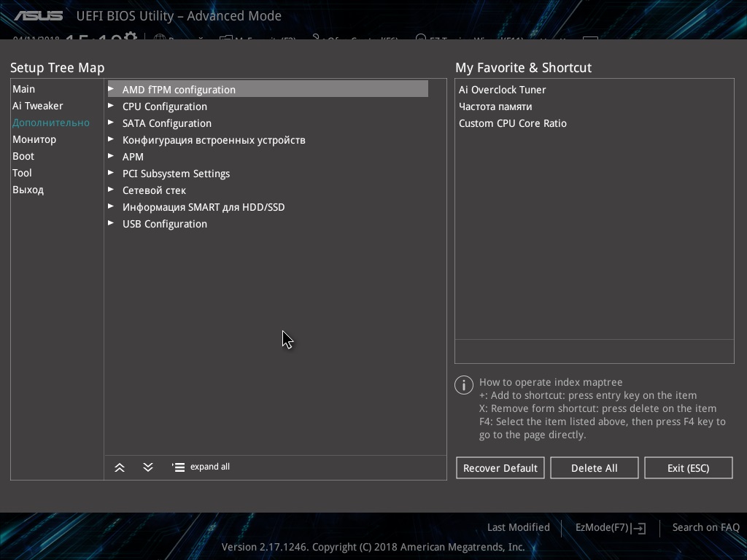747x560 pixels.
Task: Select Main in Setup Tree Map
Action: coord(24,89)
